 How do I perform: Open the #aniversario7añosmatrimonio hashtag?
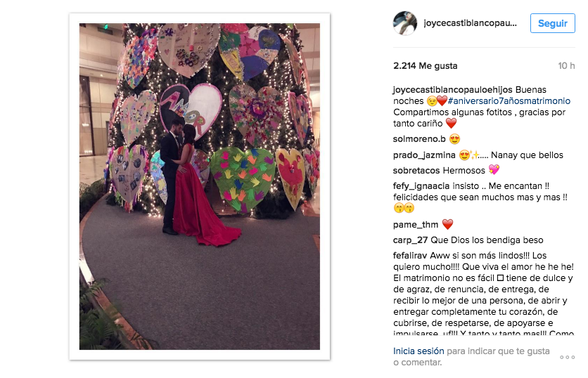509,100
